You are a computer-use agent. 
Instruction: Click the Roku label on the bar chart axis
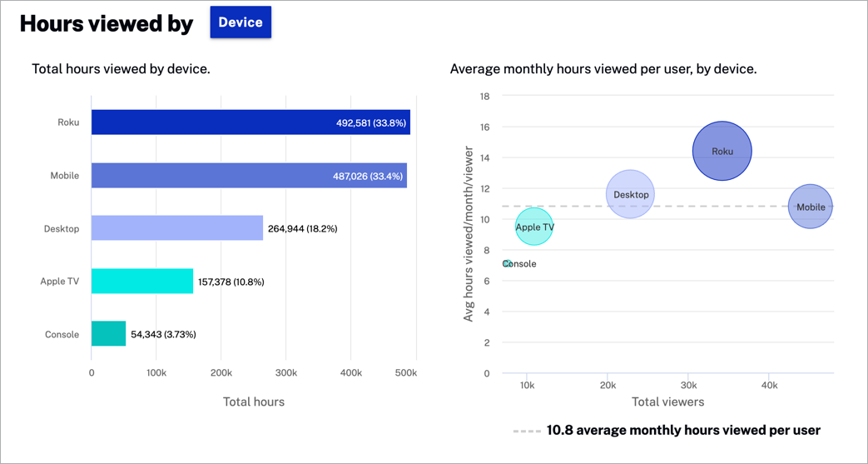click(x=68, y=122)
